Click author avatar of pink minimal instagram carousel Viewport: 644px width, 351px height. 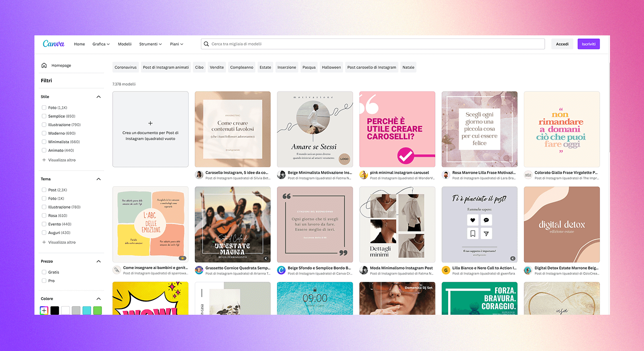[x=364, y=175]
